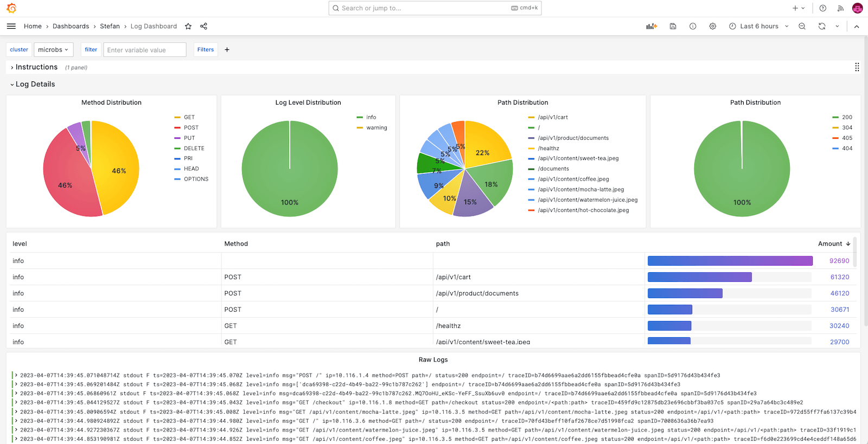868x444 pixels.
Task: Open dashboard settings gear
Action: tap(713, 26)
